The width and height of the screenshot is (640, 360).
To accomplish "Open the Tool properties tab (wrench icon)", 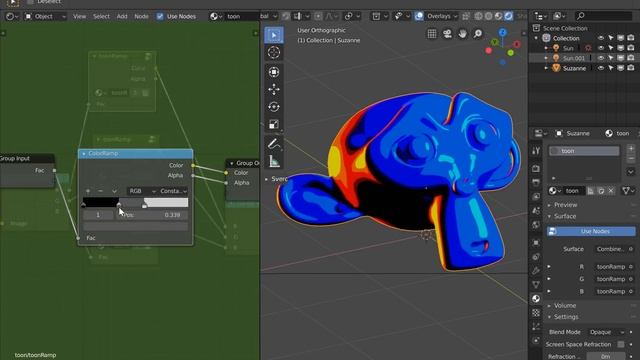I will [x=536, y=151].
